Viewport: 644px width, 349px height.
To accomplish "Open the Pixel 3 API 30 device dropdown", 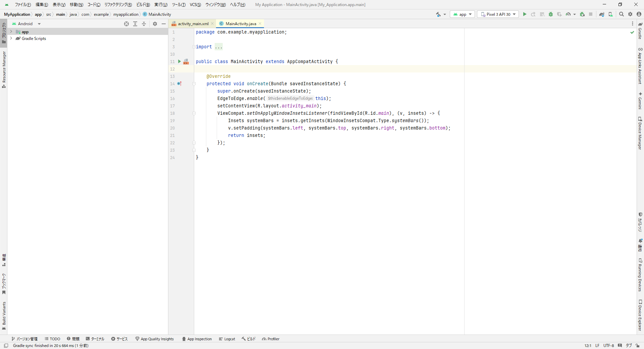I will point(498,14).
